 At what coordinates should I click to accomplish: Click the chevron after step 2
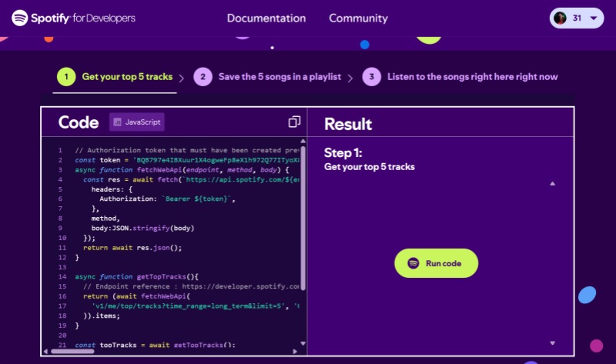(x=350, y=78)
